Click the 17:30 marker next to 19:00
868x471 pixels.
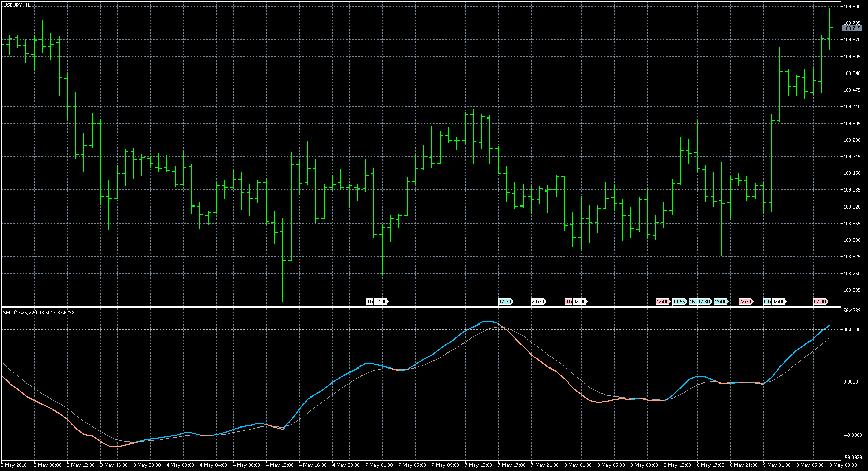[704, 302]
